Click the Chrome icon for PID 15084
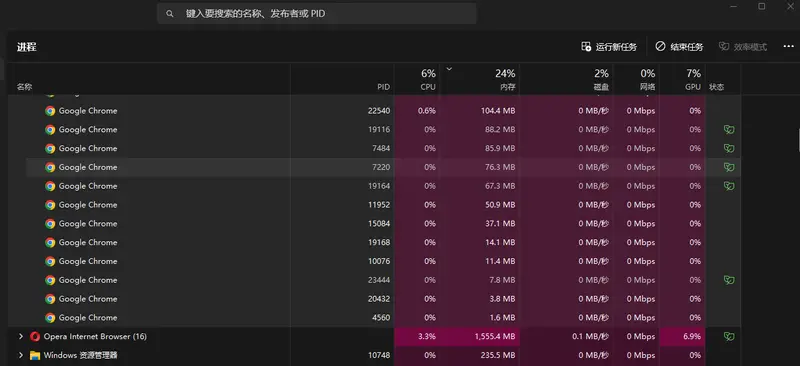The height and width of the screenshot is (366, 800). pyautogui.click(x=50, y=224)
